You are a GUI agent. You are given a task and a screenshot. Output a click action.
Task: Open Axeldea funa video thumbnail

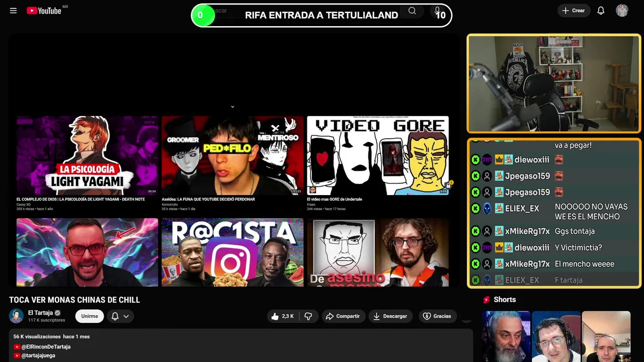point(232,155)
